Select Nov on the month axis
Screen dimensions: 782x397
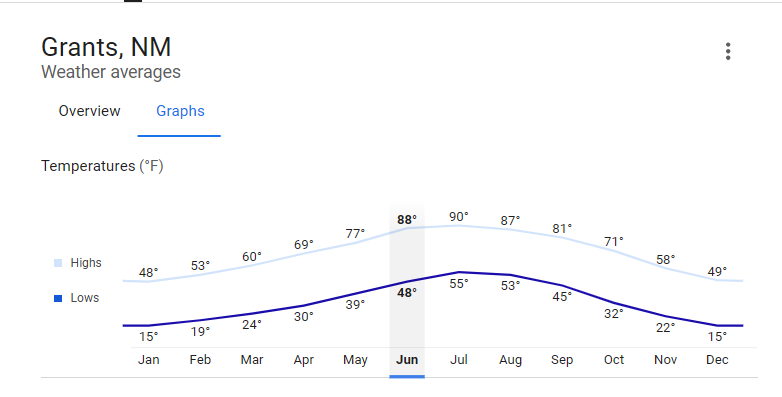[665, 360]
